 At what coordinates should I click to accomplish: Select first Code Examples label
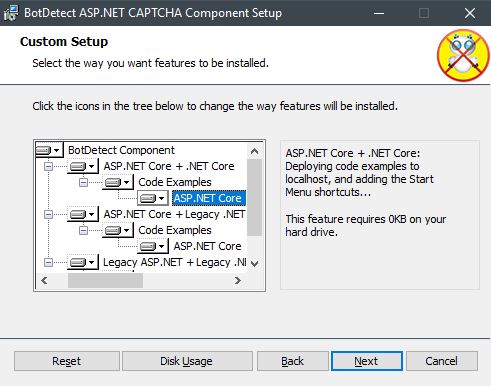point(175,182)
